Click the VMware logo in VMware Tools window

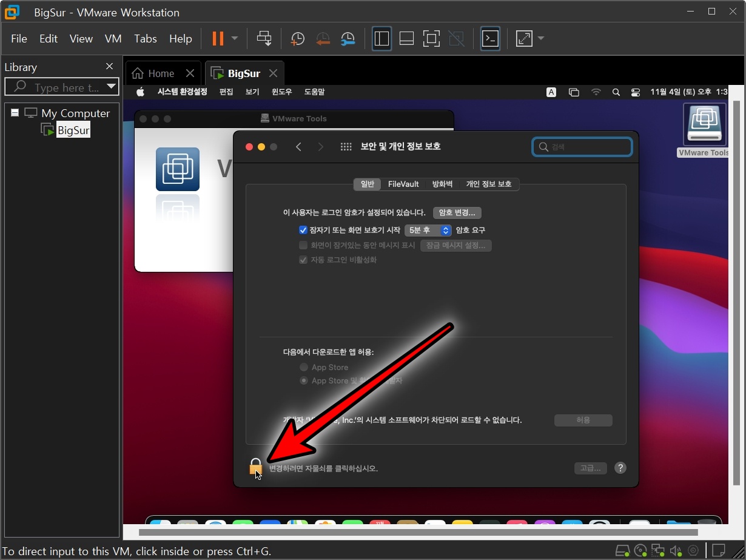(x=178, y=169)
